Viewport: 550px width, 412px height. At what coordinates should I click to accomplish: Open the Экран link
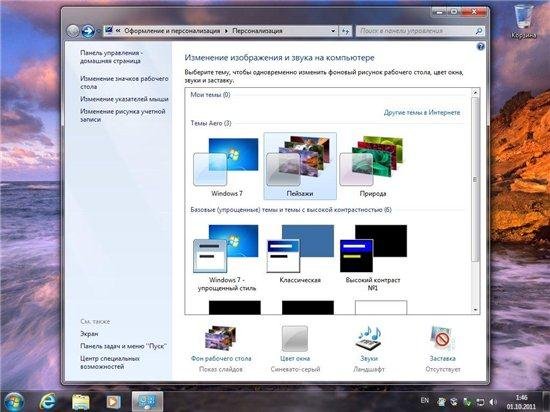pyautogui.click(x=89, y=334)
